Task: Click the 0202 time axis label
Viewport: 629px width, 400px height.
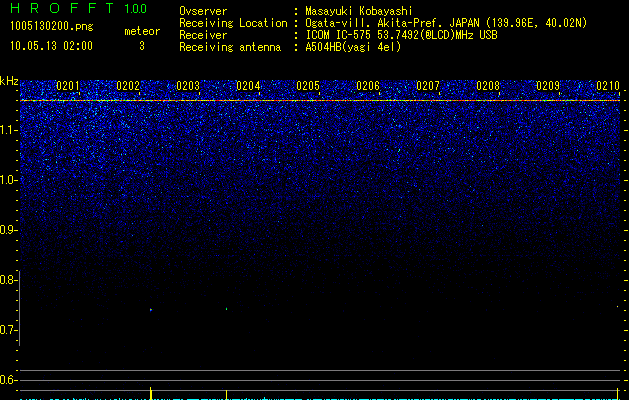Action: click(128, 86)
